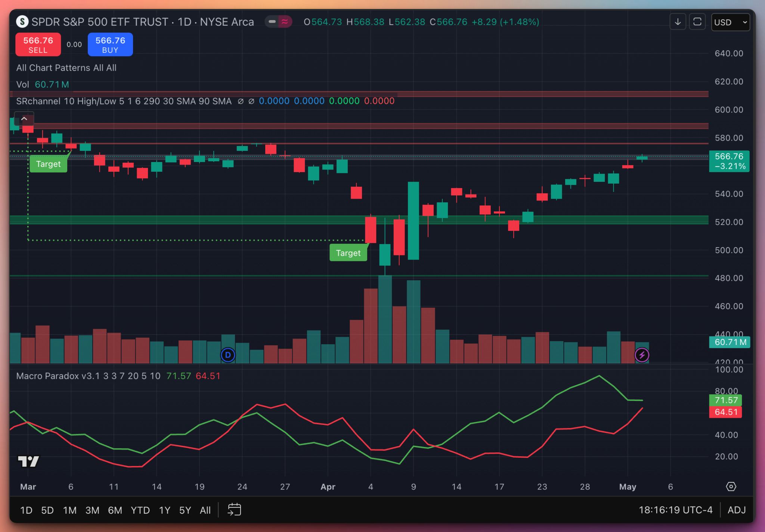Select the 3M time range
The height and width of the screenshot is (532, 765).
tap(92, 510)
